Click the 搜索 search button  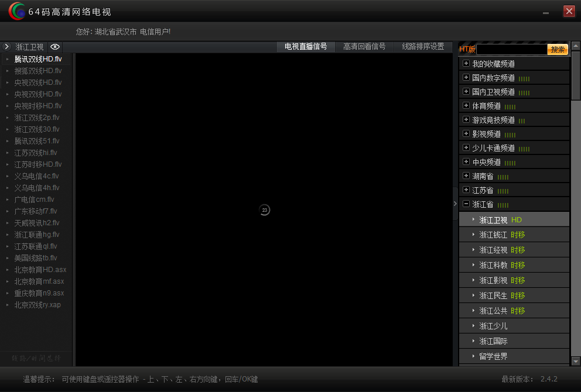557,49
